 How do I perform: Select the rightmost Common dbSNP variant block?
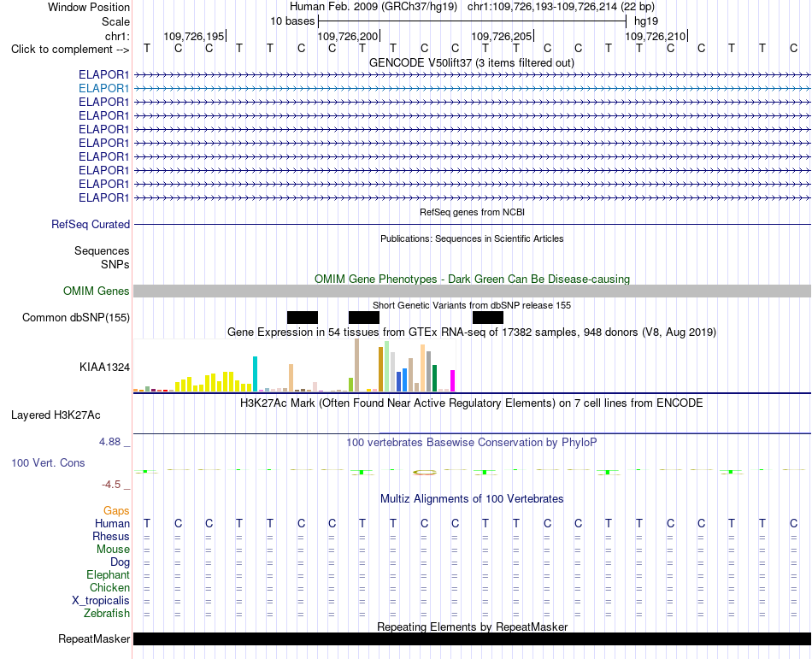[488, 317]
